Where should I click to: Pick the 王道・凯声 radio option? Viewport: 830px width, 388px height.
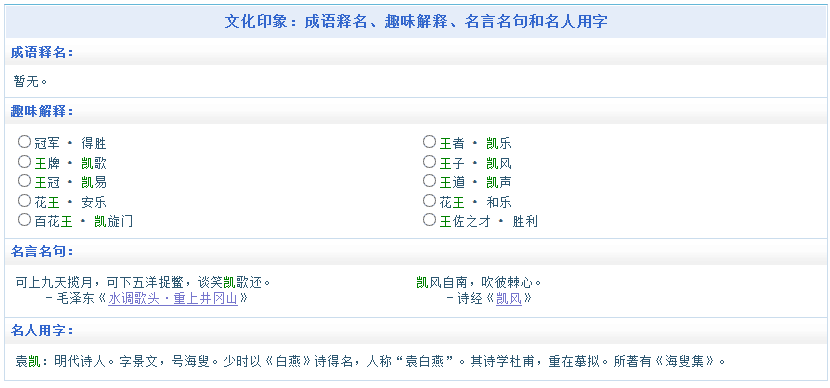(429, 181)
